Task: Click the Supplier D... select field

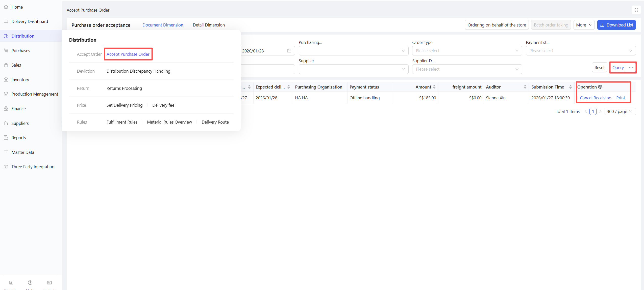Action: tap(467, 69)
